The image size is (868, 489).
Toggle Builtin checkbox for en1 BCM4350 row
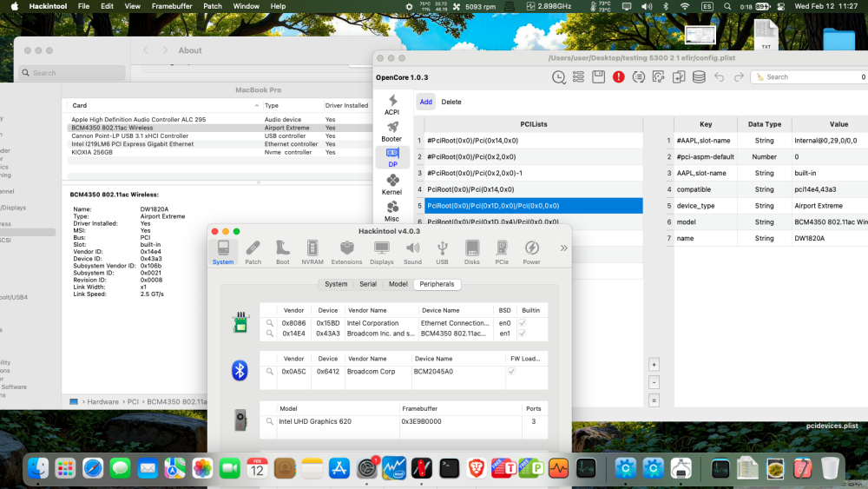pyautogui.click(x=522, y=334)
